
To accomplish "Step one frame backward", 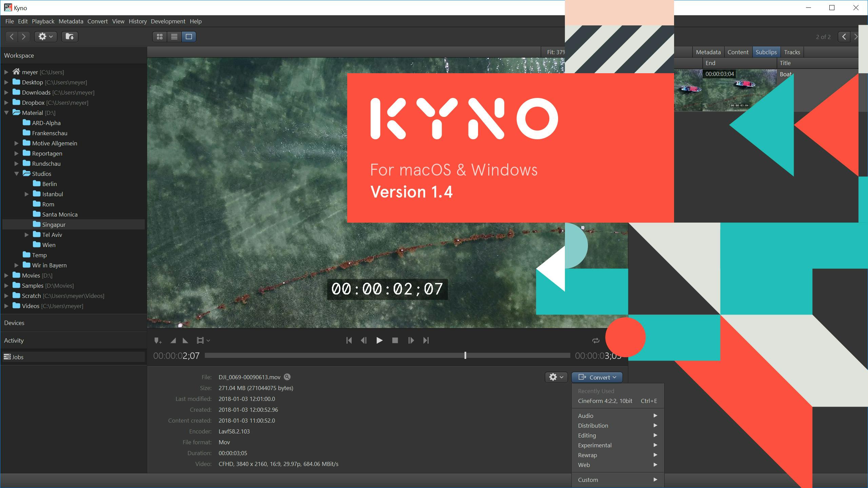I will coord(364,340).
